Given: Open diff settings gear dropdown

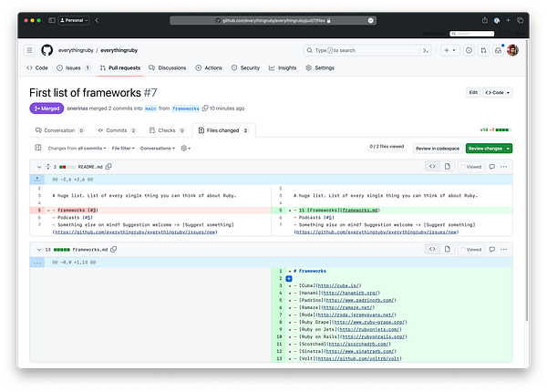Looking at the screenshot, I should pos(186,149).
